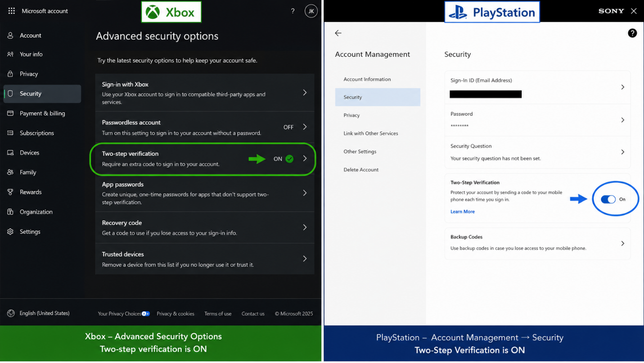Turn off PlayStation Two-Step Verification switch
Viewport: 644px width, 363px height.
click(x=608, y=199)
